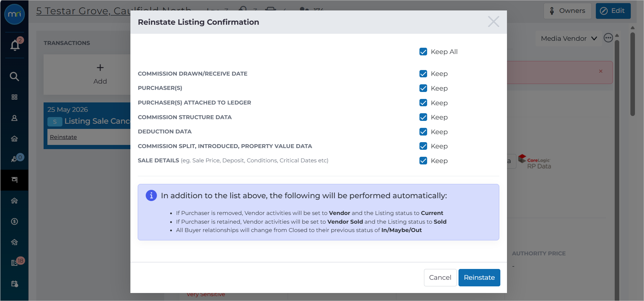Open CoreLogic RP Data
The image size is (644, 301).
(535, 162)
